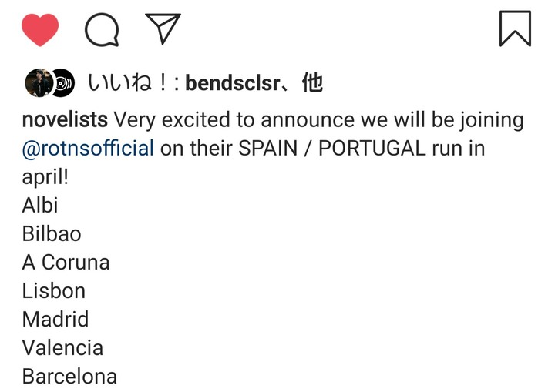Unlike the post with the red heart
The width and height of the screenshot is (555, 392).
coord(40,30)
